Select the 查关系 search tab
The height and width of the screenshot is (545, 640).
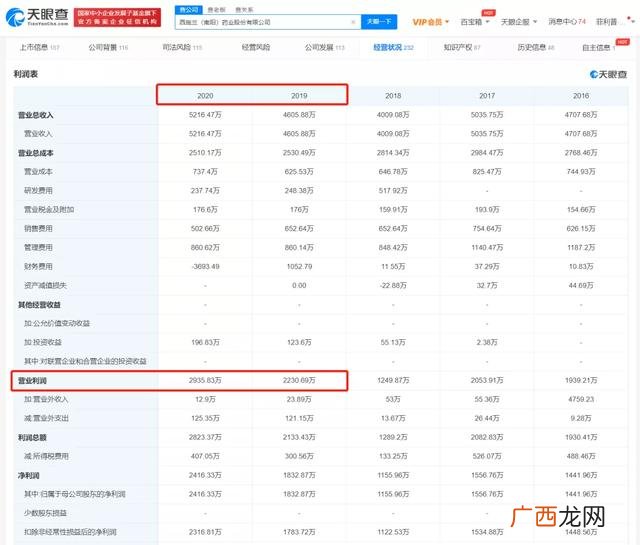pos(244,9)
